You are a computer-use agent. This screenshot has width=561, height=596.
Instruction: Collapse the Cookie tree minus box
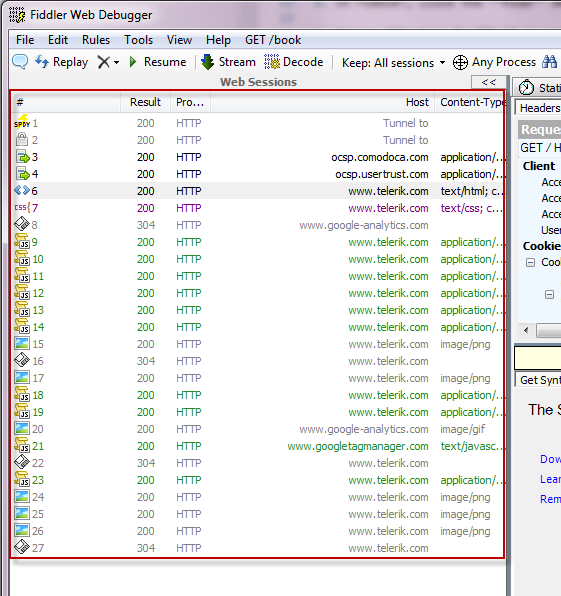(x=531, y=262)
